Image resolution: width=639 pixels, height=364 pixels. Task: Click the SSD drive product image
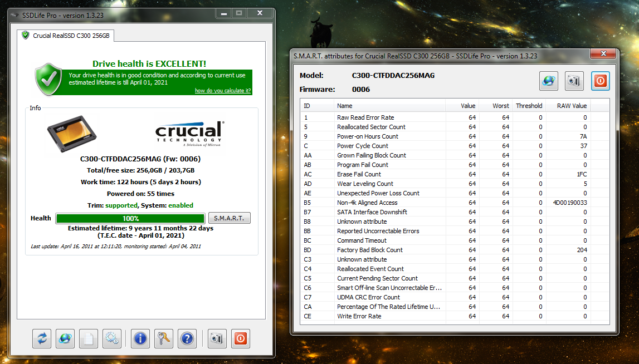[72, 134]
